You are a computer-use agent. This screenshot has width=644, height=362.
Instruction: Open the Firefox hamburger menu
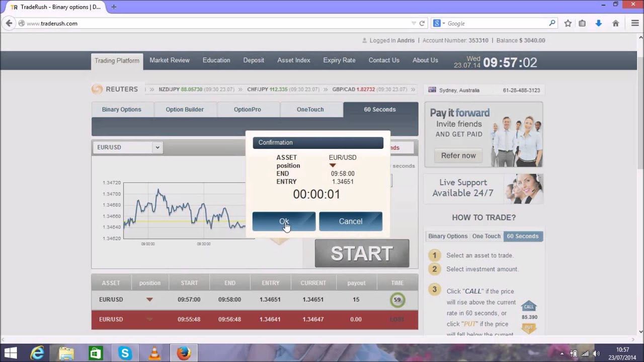635,23
